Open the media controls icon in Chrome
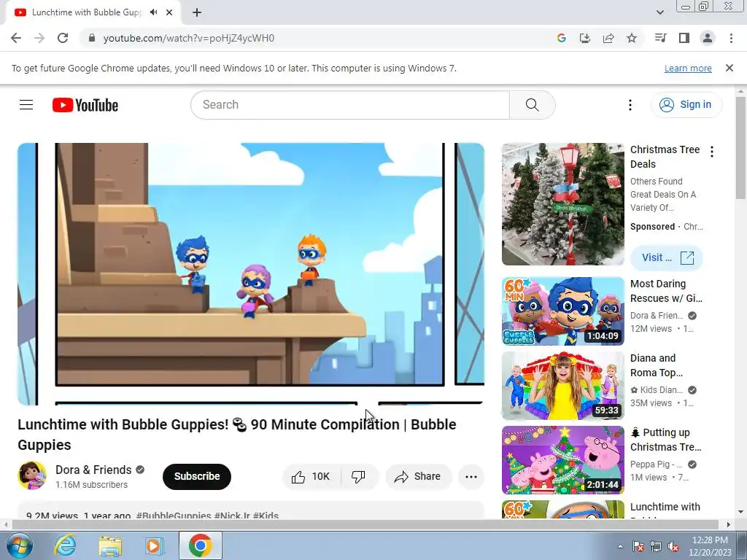Screen dimensions: 747x560 point(660,38)
